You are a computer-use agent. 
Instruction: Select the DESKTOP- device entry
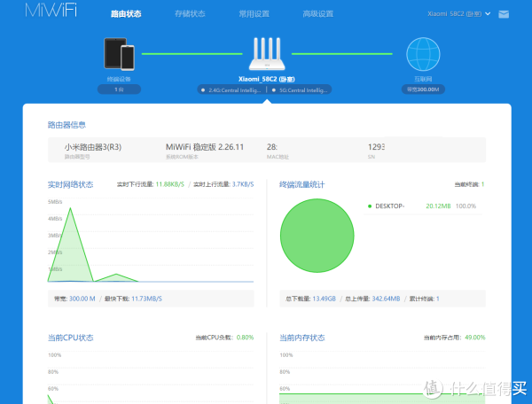423,206
